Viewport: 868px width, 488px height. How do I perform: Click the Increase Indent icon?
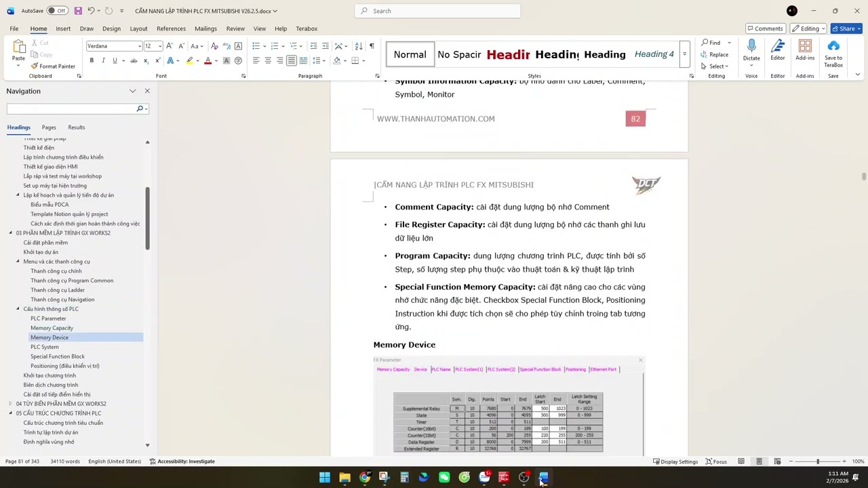[325, 46]
